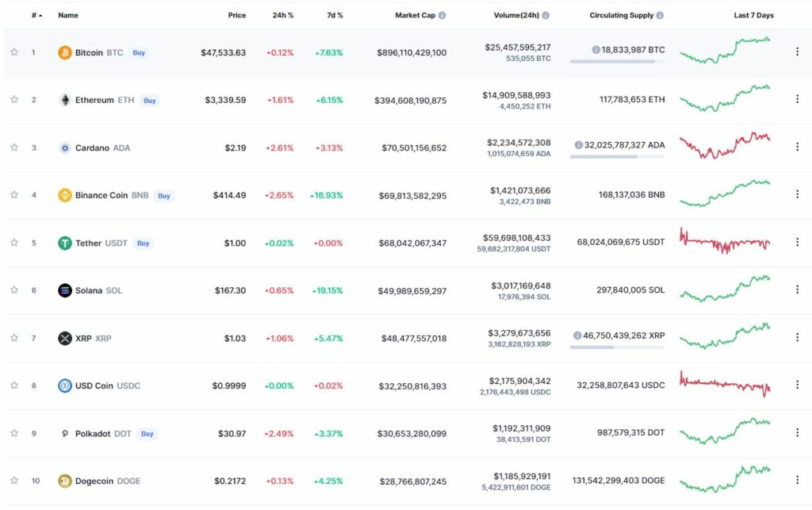Open the three-dot menu for Bitcoin

[797, 52]
